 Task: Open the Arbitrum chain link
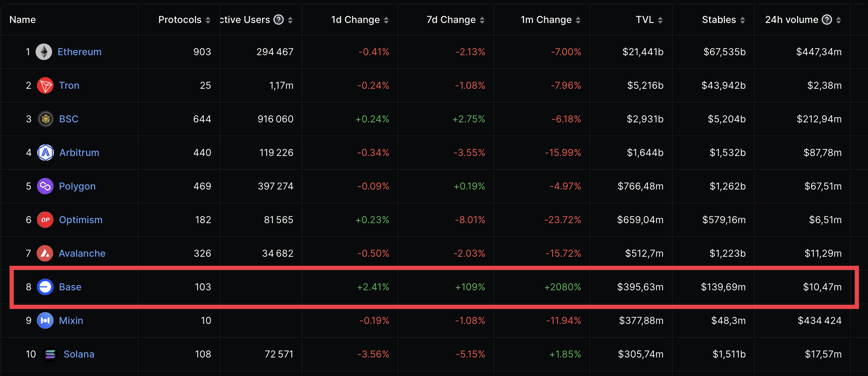79,153
